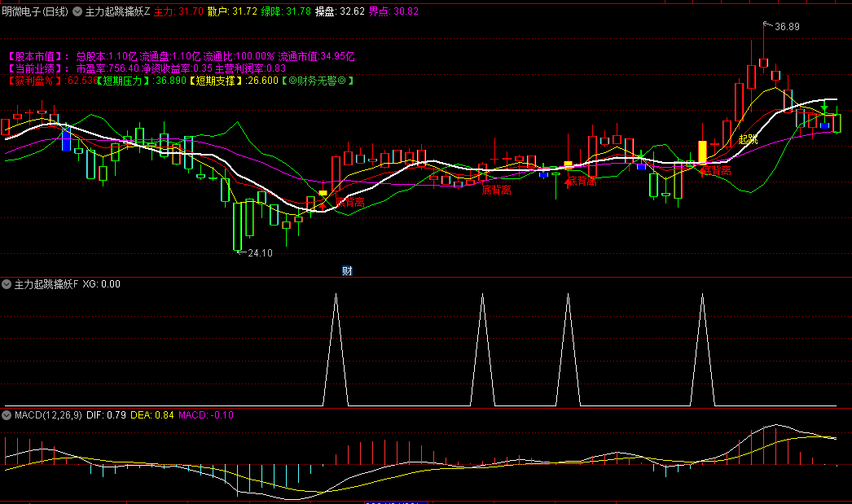Click the rightmost red 底背离 divergence label
The width and height of the screenshot is (852, 504).
click(x=716, y=170)
